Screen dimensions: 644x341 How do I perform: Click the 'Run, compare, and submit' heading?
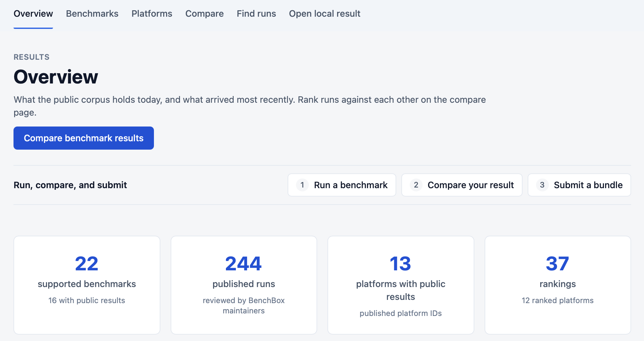tap(70, 185)
